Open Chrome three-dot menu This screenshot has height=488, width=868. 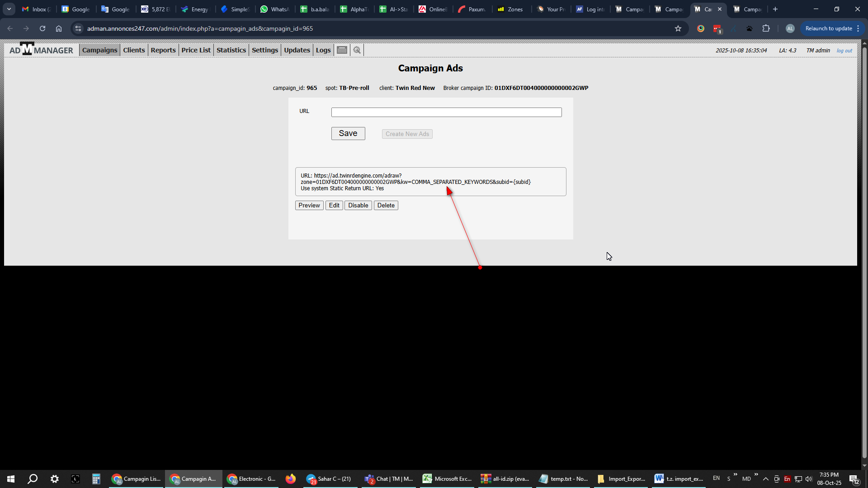tap(858, 28)
